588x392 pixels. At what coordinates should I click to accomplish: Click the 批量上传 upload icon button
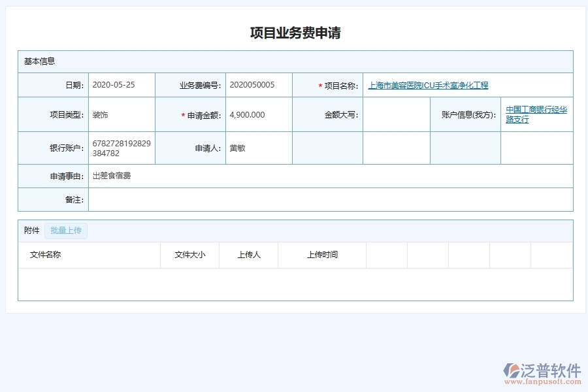(65, 231)
